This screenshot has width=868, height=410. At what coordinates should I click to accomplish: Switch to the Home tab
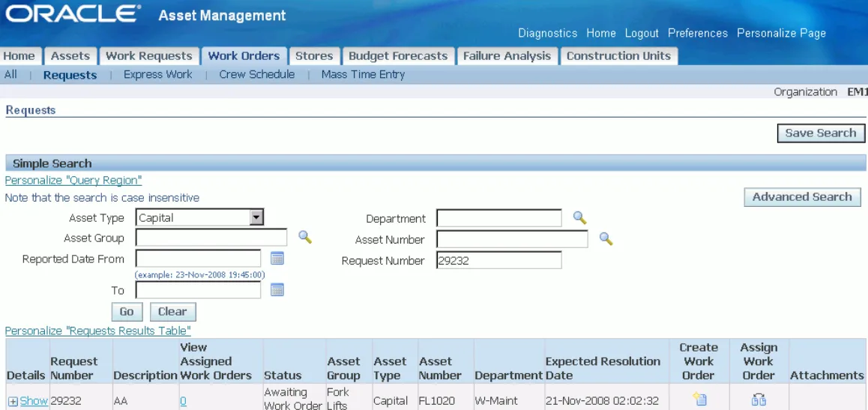click(x=19, y=56)
